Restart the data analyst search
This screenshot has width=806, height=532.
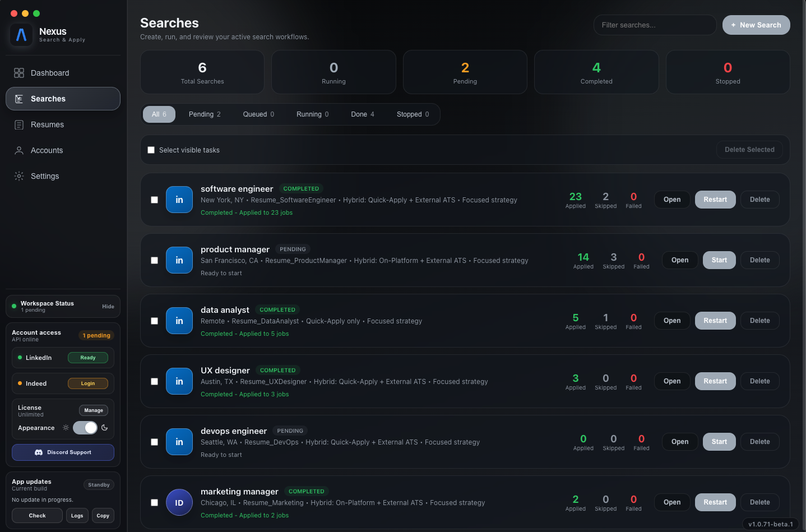click(x=715, y=320)
